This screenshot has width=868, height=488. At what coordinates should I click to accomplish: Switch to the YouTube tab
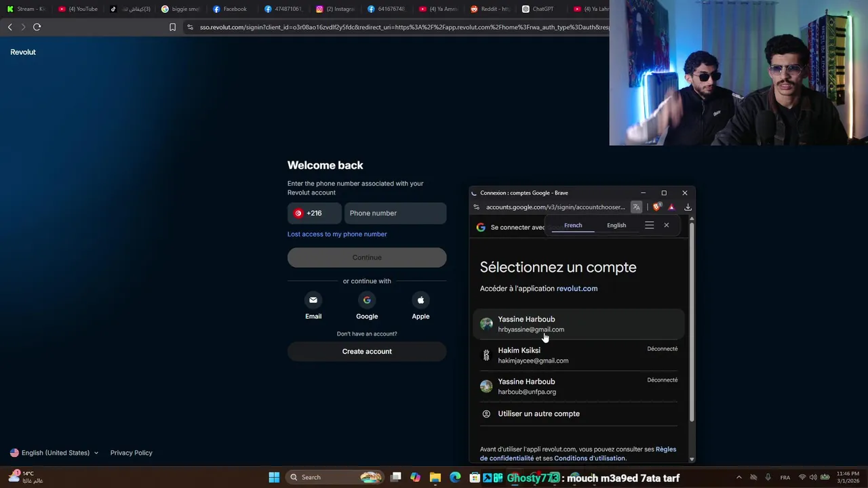[78, 9]
